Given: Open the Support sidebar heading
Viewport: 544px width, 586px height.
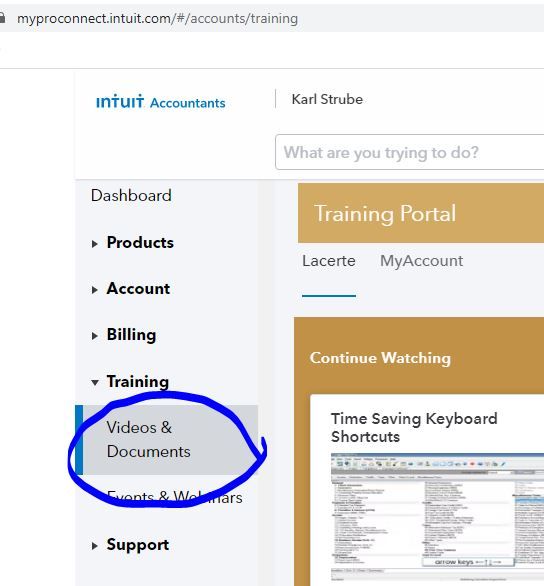Looking at the screenshot, I should click(137, 545).
